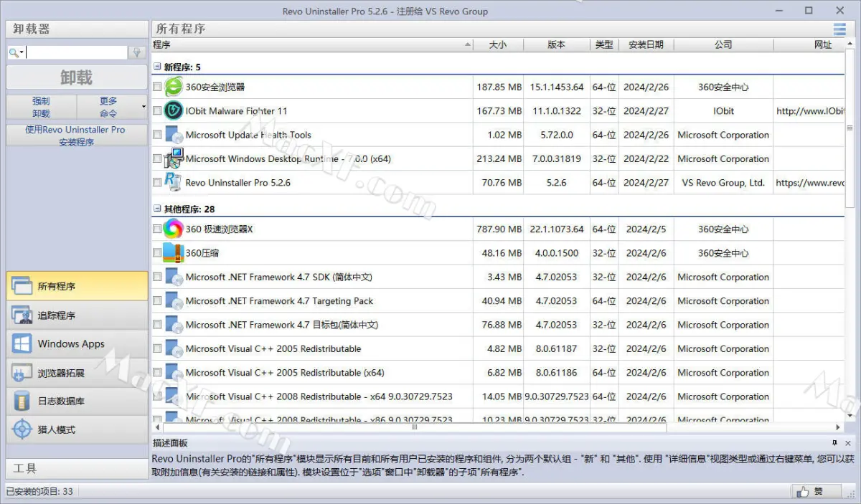Screen dimensions: 861x504
Task: Sort by the 公司 column header
Action: click(723, 44)
